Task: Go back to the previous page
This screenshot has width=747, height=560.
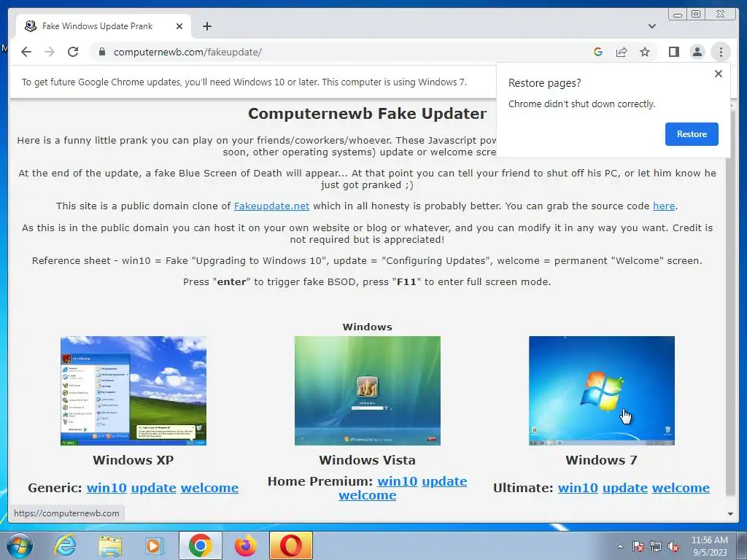Action: click(x=26, y=52)
